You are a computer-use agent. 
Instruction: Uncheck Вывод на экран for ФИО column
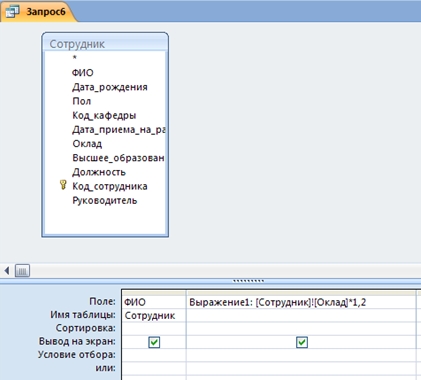click(154, 342)
